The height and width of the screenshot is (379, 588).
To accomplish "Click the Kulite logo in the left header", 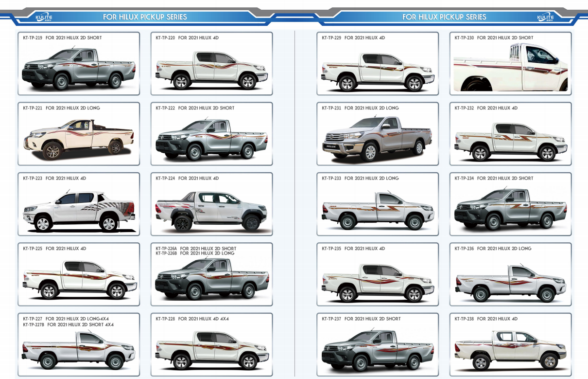I will click(44, 18).
